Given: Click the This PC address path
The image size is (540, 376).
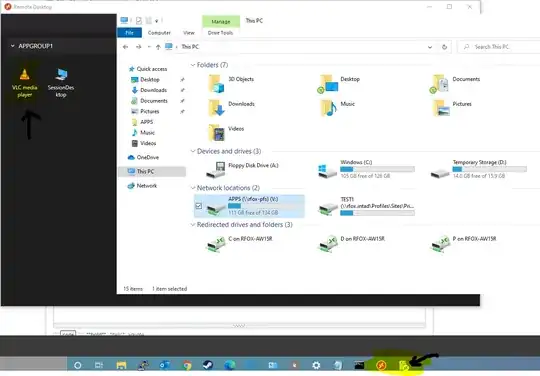Looking at the screenshot, I should [190, 46].
